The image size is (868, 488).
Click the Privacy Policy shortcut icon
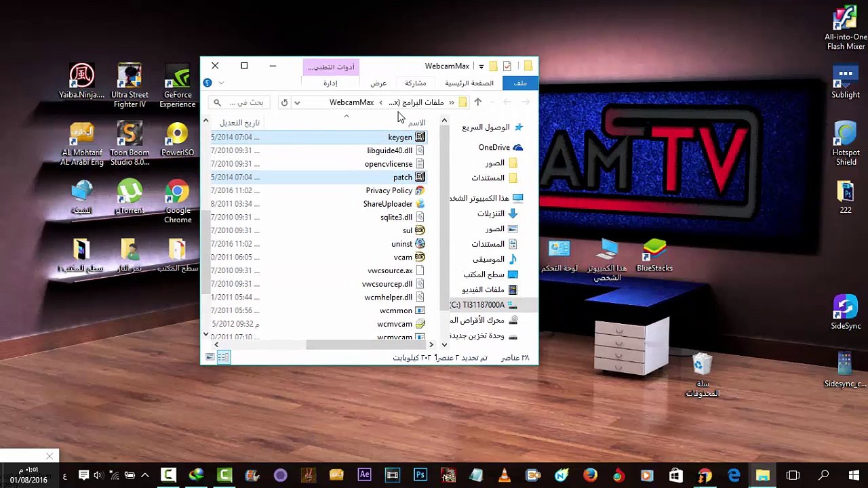[420, 190]
